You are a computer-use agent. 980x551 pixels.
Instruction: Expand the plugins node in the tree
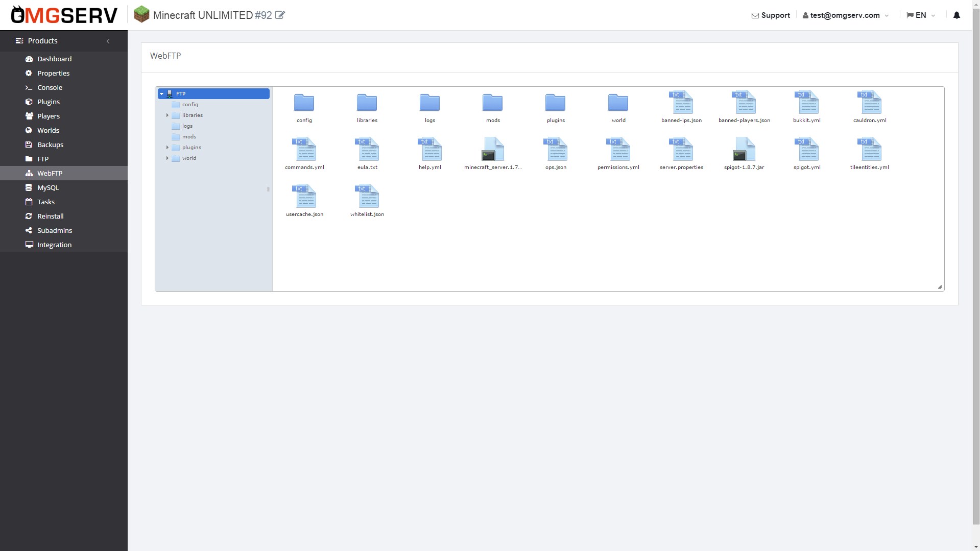coord(168,148)
